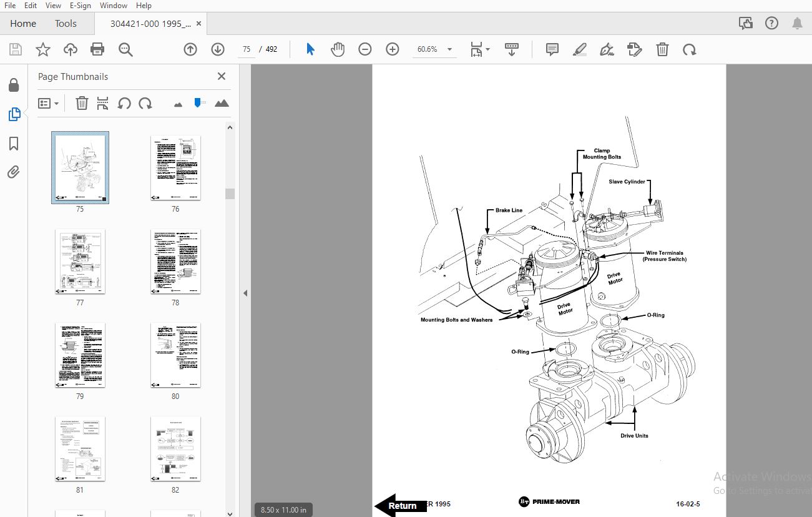This screenshot has height=517, width=812.
Task: Open the share chat icon
Action: (x=745, y=24)
